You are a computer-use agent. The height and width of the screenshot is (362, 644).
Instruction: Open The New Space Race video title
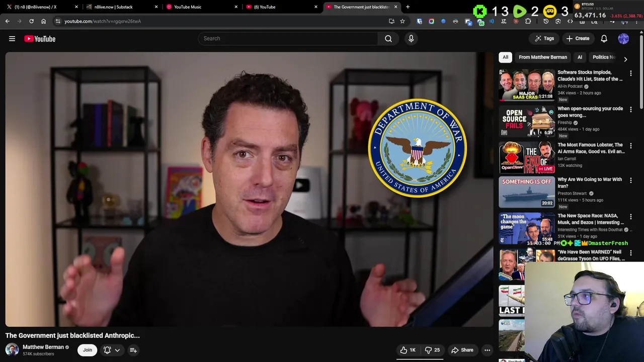point(591,219)
